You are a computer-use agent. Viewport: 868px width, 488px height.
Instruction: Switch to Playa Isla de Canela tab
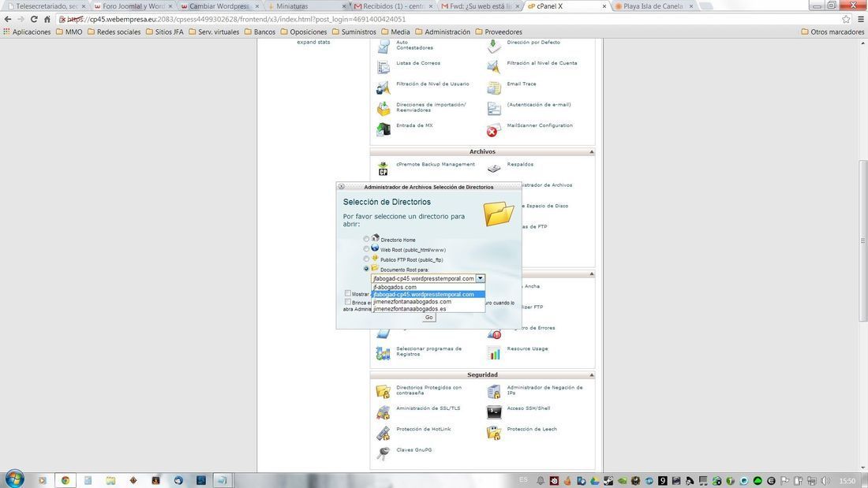(x=653, y=6)
